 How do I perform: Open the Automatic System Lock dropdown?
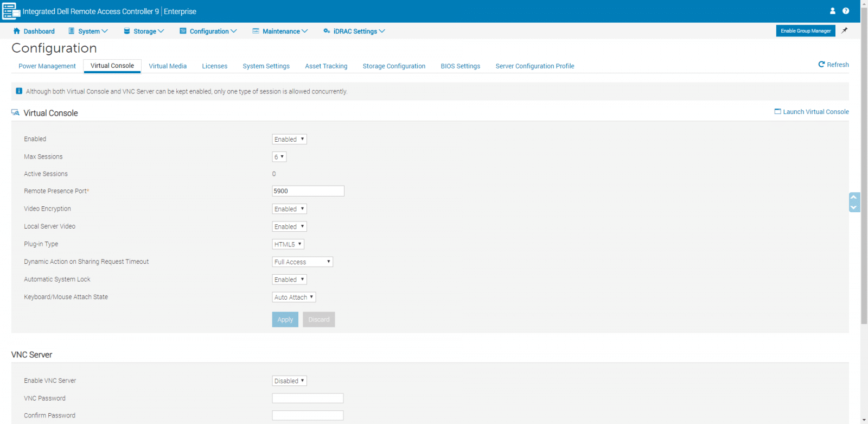[289, 280]
